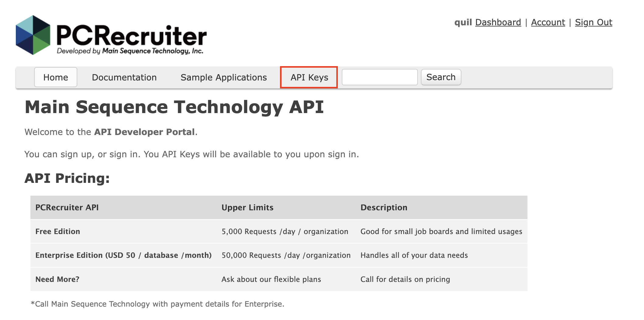Open the Documentation menu item

124,77
